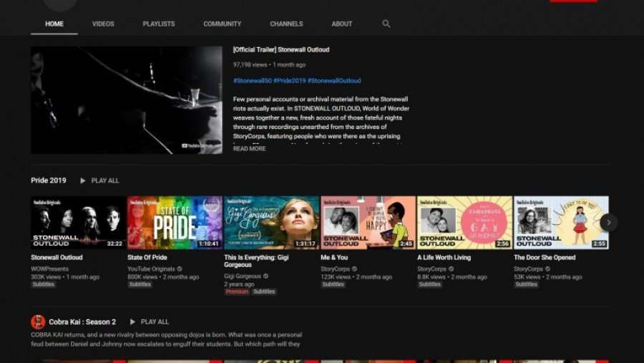
Task: Open the About tab
Action: click(x=342, y=24)
